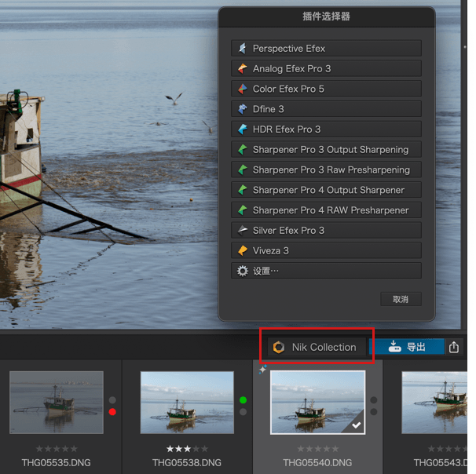
Task: Change the three-star rating on THG05538.DNG
Action: pos(187,449)
